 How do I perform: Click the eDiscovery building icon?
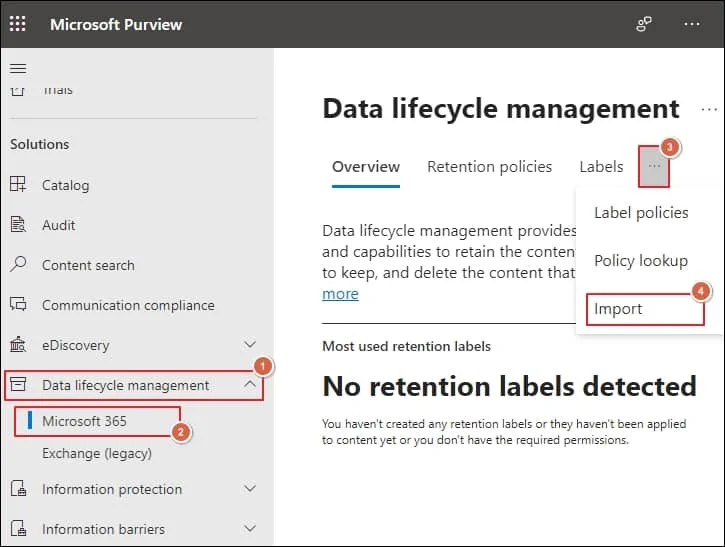pyautogui.click(x=18, y=344)
